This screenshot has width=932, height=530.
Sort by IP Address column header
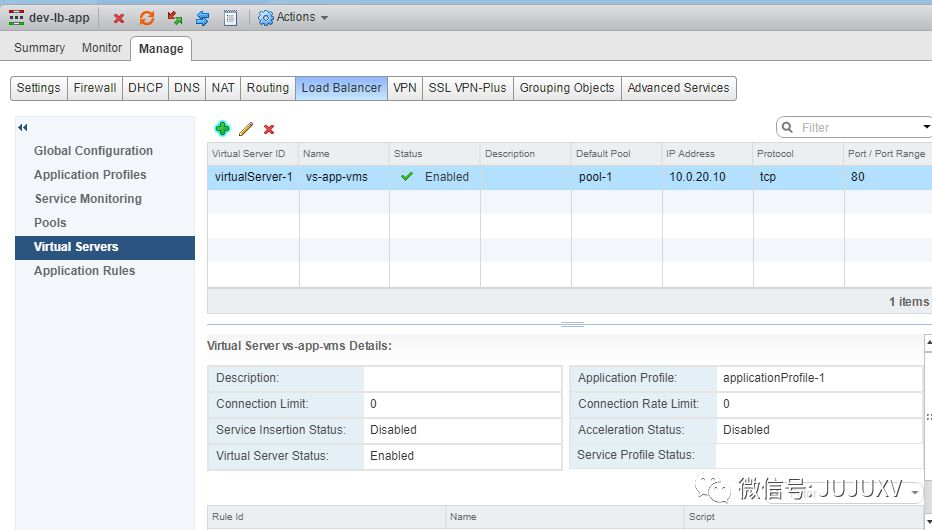pyautogui.click(x=707, y=153)
